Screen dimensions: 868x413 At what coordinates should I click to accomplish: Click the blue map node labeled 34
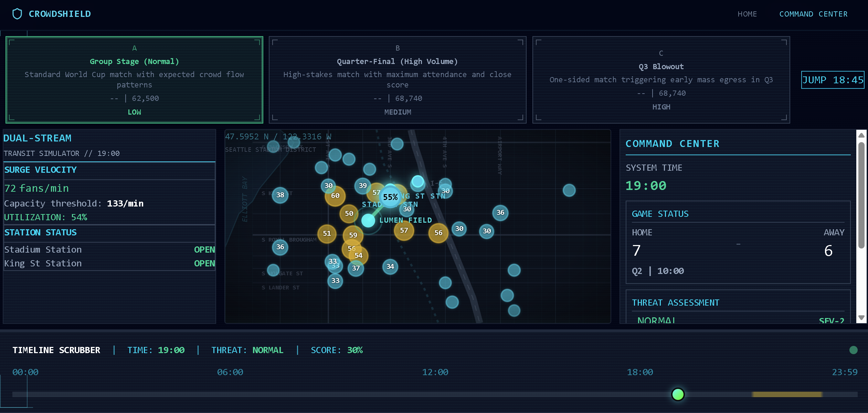[x=390, y=266]
